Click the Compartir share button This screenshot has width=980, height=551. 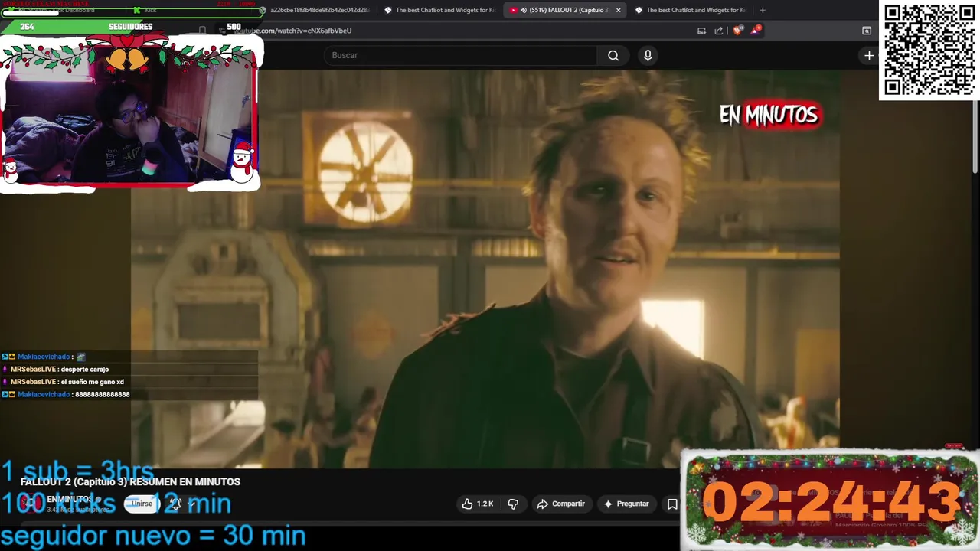(561, 504)
